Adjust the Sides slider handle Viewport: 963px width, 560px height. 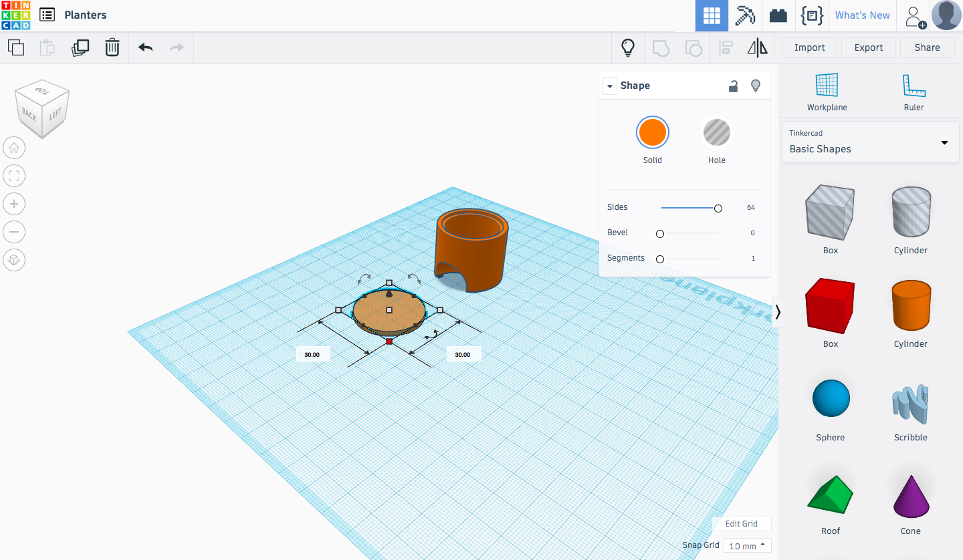(718, 208)
